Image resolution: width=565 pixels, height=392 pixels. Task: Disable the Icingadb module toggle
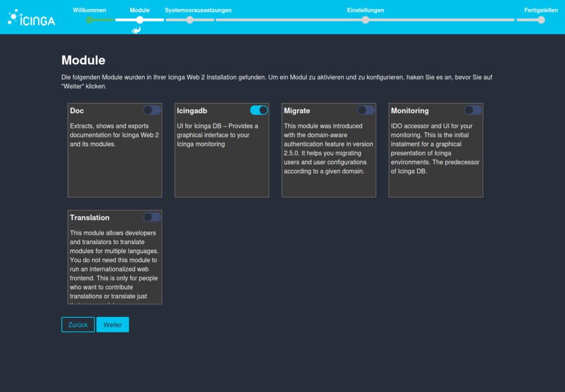tap(259, 110)
